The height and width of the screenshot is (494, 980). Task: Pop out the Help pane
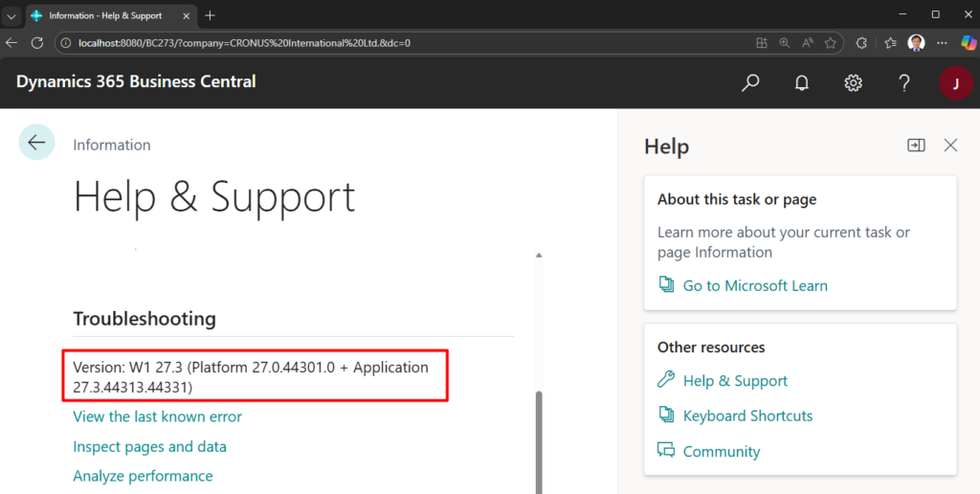click(x=916, y=146)
